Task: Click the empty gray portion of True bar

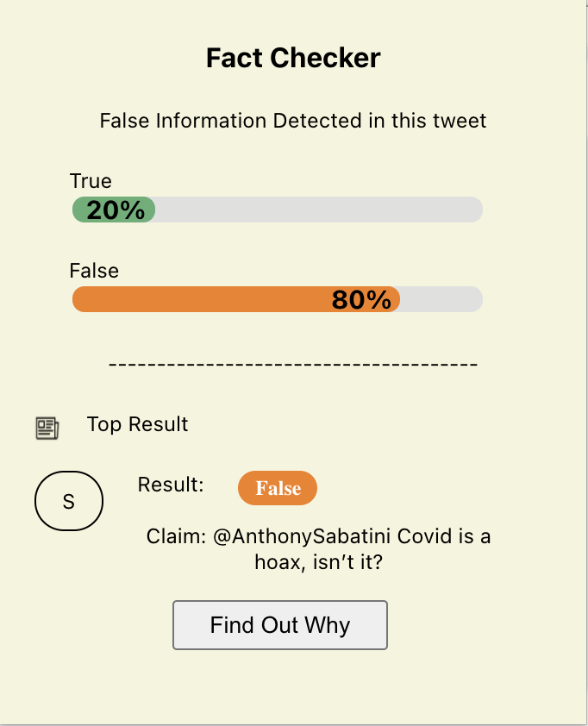Action: click(x=319, y=209)
